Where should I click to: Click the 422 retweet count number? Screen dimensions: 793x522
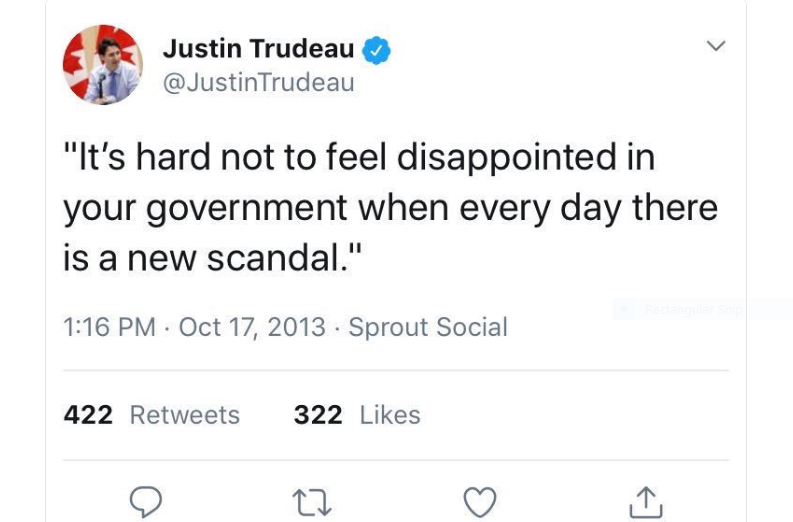tap(88, 415)
